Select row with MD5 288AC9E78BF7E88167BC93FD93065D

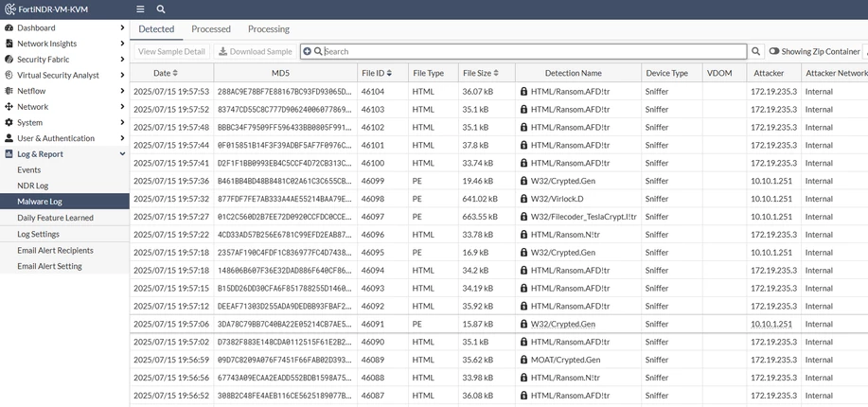click(x=499, y=92)
